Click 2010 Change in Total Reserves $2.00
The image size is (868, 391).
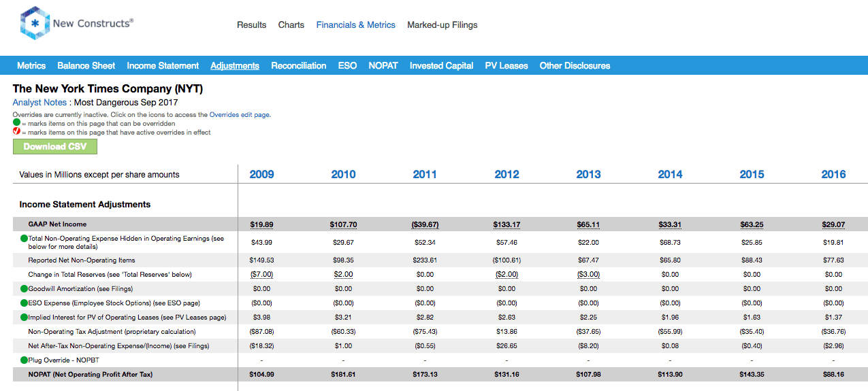(x=344, y=275)
